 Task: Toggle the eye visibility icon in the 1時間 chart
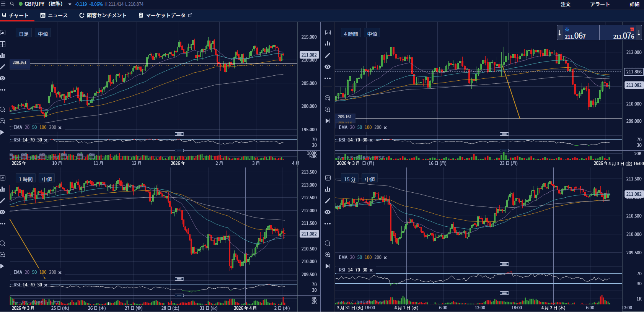[3, 212]
